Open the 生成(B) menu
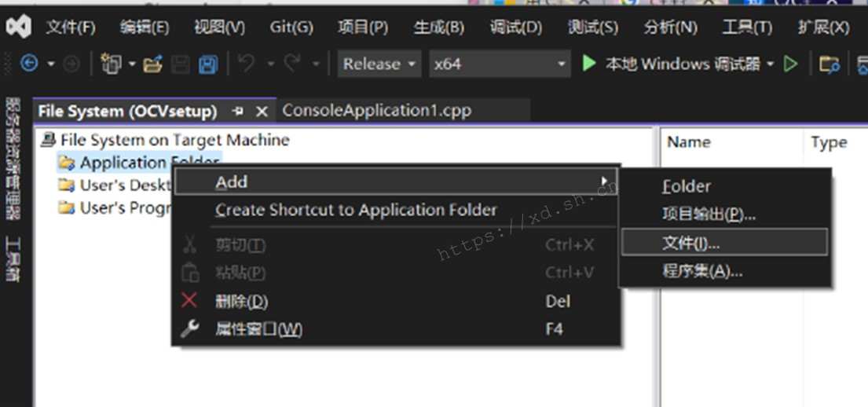This screenshot has height=407, width=868. (439, 27)
